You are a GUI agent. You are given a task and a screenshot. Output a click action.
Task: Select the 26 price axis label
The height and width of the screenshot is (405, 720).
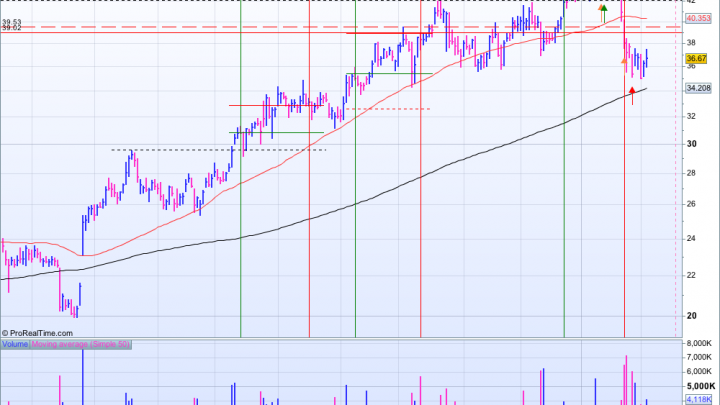[x=691, y=204]
